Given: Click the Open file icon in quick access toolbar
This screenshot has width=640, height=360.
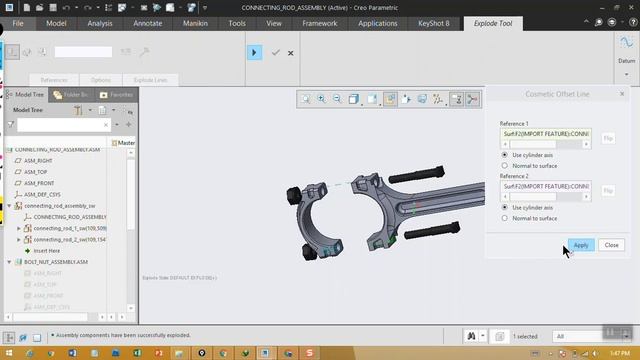Looking at the screenshot, I should [x=40, y=7].
